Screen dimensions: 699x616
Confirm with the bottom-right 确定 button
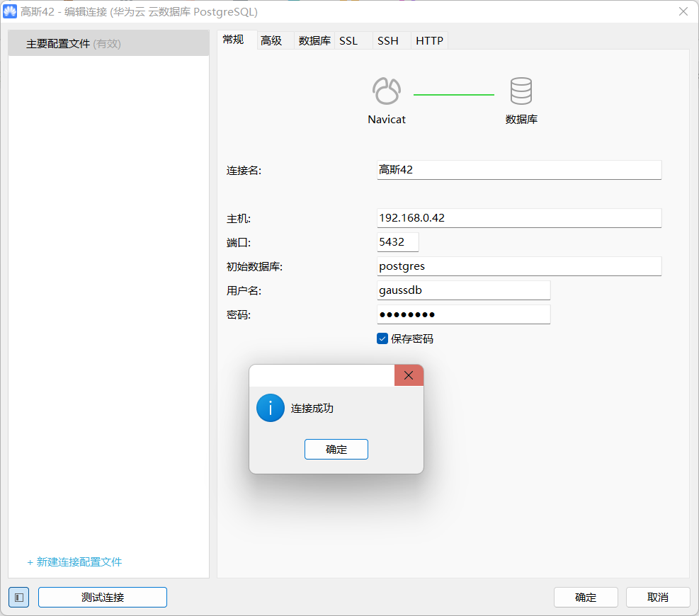(x=586, y=598)
